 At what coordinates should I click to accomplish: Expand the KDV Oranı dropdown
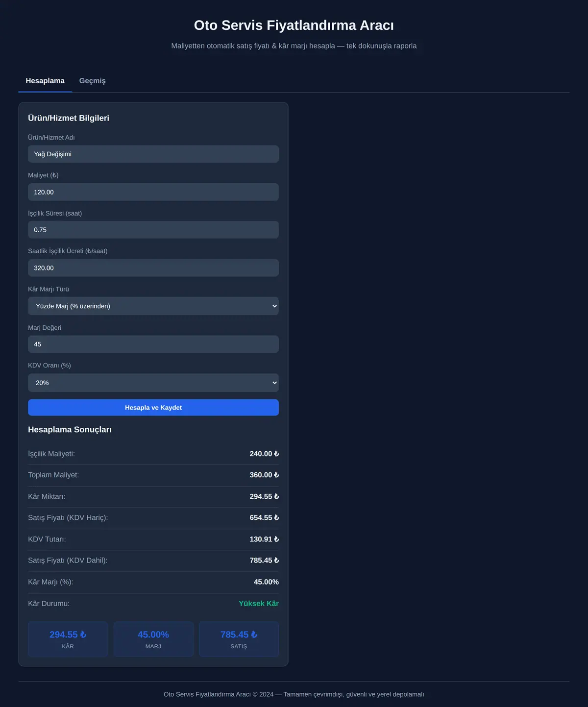(x=153, y=383)
